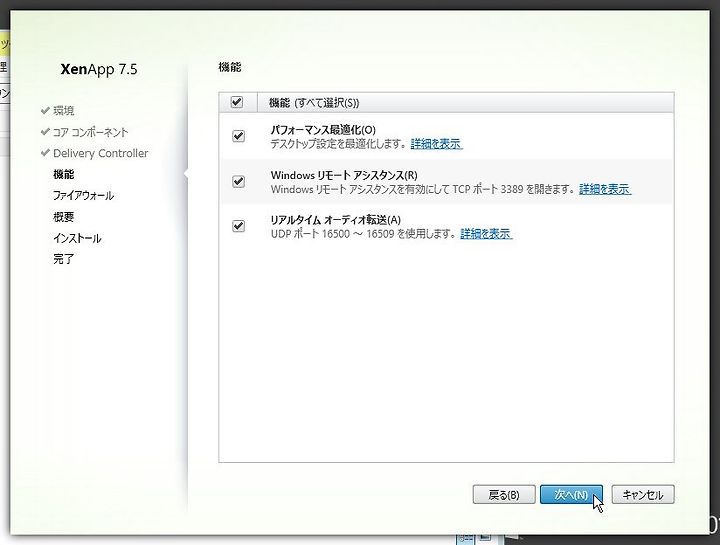Select Delivery Controller step in sidebar
The image size is (720, 545).
(101, 153)
